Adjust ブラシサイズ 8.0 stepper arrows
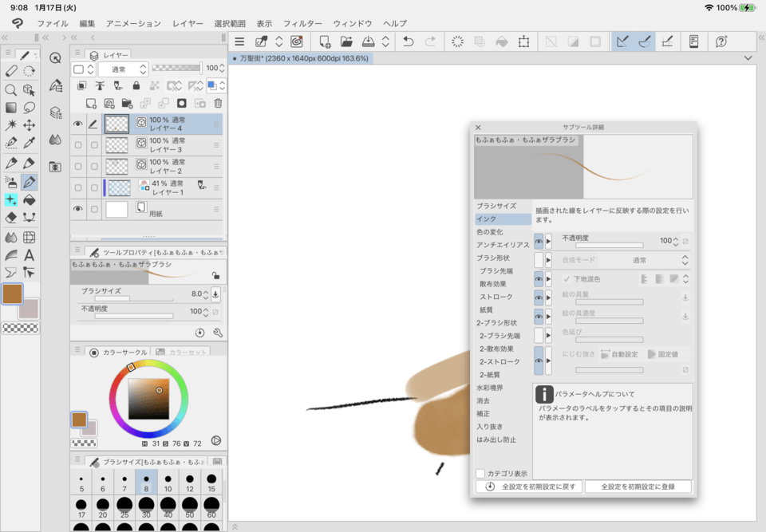 tap(206, 294)
